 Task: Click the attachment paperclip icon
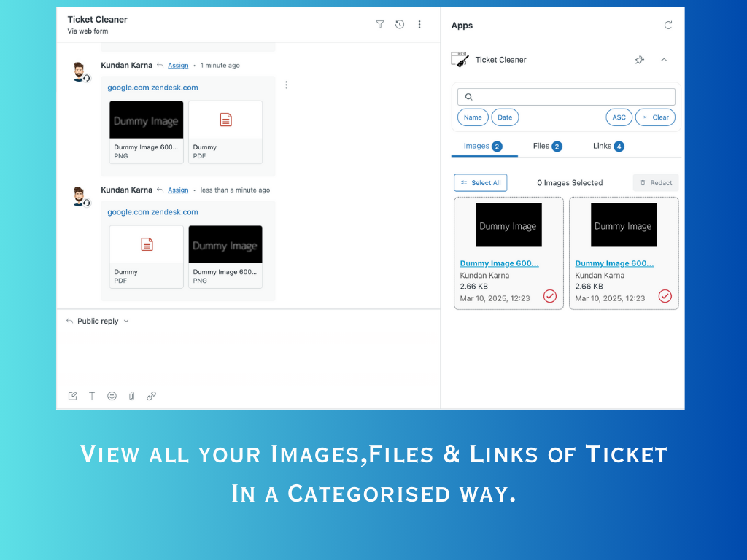[132, 396]
